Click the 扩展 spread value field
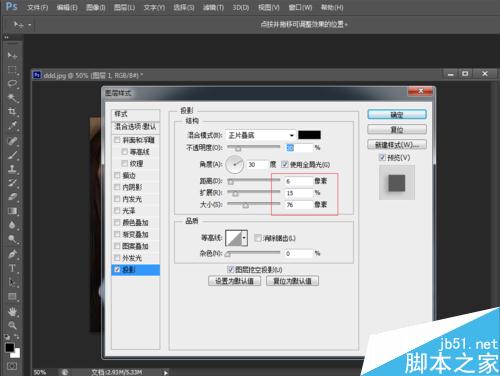This screenshot has height=376, width=500. 298,193
